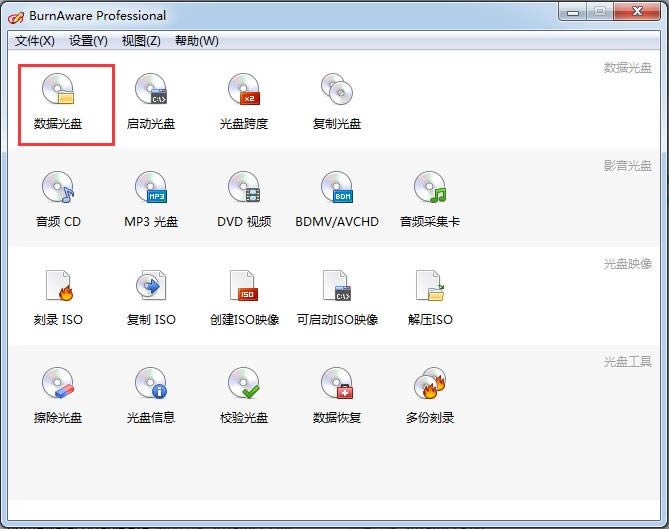Maximize the BurnAware Professional window
Screen dimensions: 669x529
pyautogui.click(x=600, y=12)
